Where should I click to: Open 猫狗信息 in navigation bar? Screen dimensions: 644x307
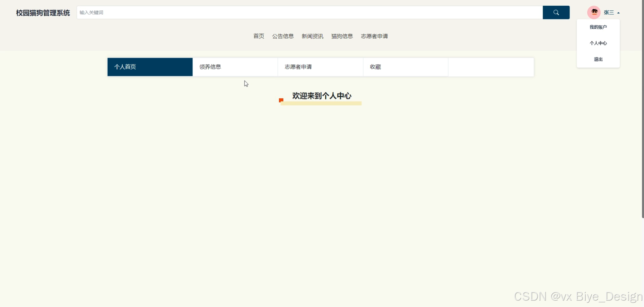pos(342,36)
